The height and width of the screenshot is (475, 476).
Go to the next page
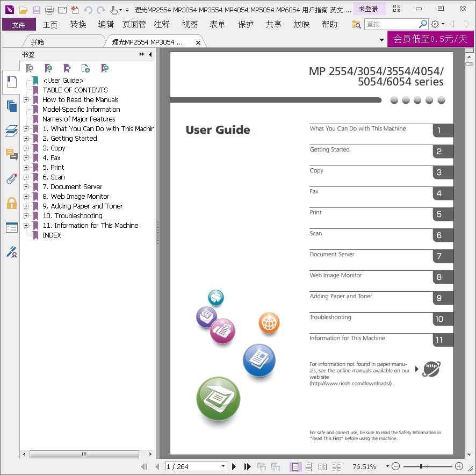(x=234, y=466)
